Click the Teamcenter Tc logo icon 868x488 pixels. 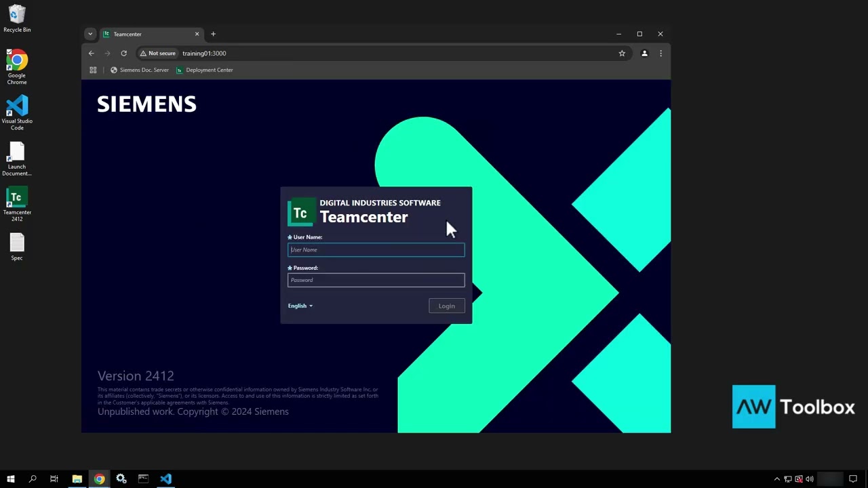pos(300,213)
